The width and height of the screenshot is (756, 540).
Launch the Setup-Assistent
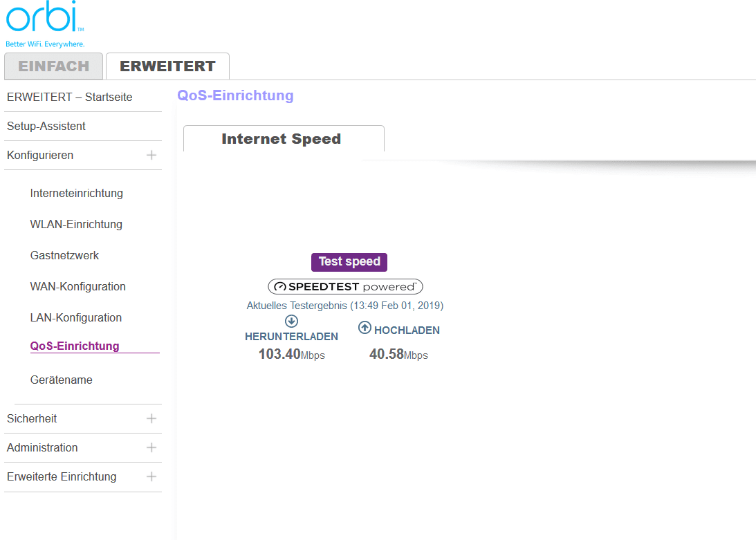click(46, 127)
